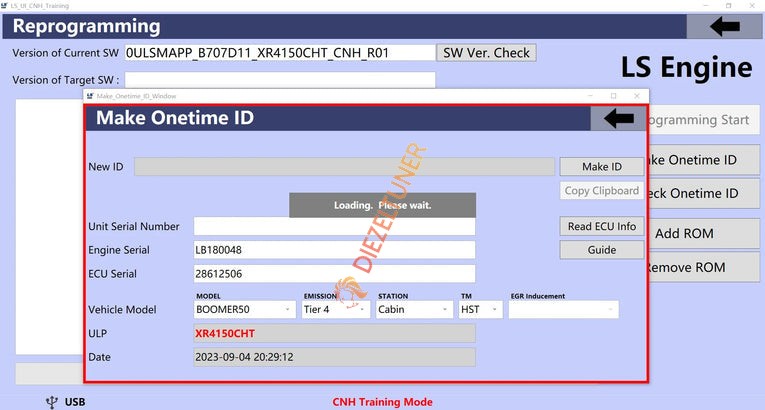
Task: Open the EGR Inducement dropdown
Action: tap(564, 309)
